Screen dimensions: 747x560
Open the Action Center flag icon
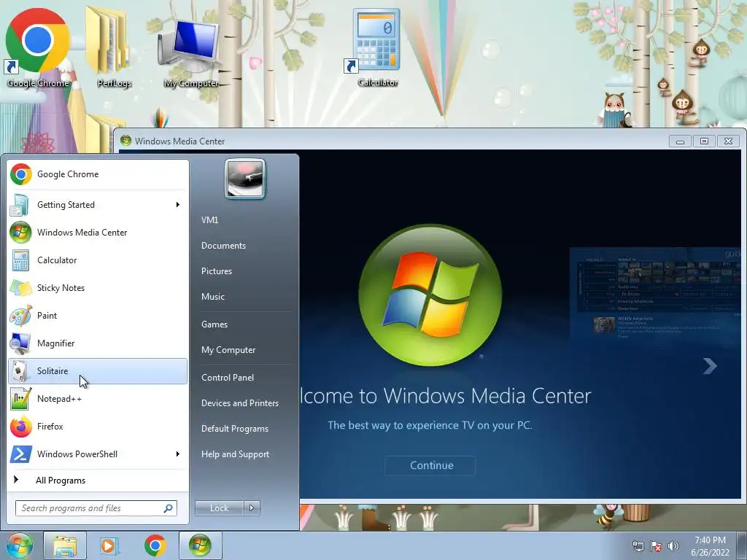point(656,546)
